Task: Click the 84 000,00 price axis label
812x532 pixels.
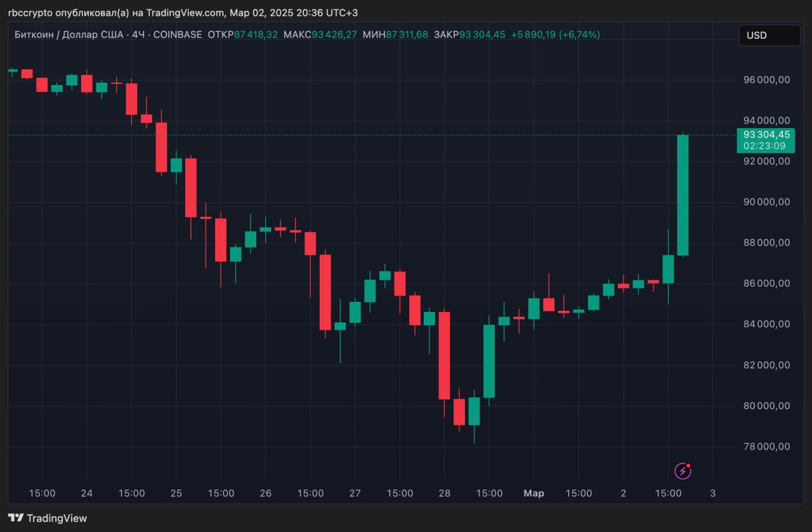Action: (766, 324)
